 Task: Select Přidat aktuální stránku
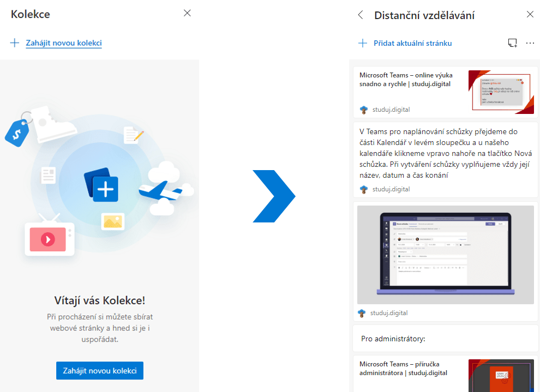[x=412, y=43]
